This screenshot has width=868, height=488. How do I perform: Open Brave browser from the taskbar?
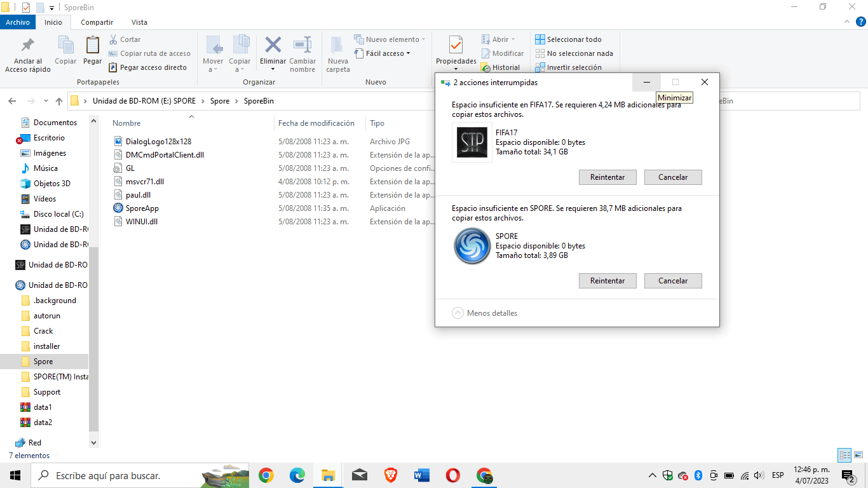(x=391, y=475)
